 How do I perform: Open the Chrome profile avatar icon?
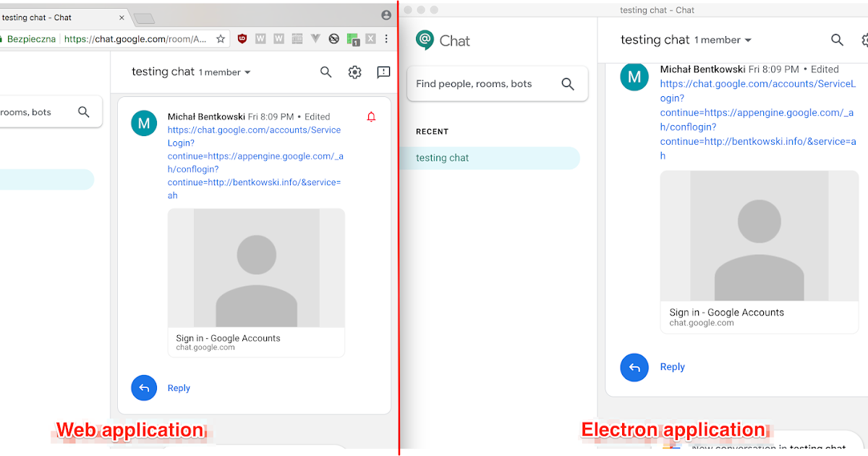click(386, 15)
